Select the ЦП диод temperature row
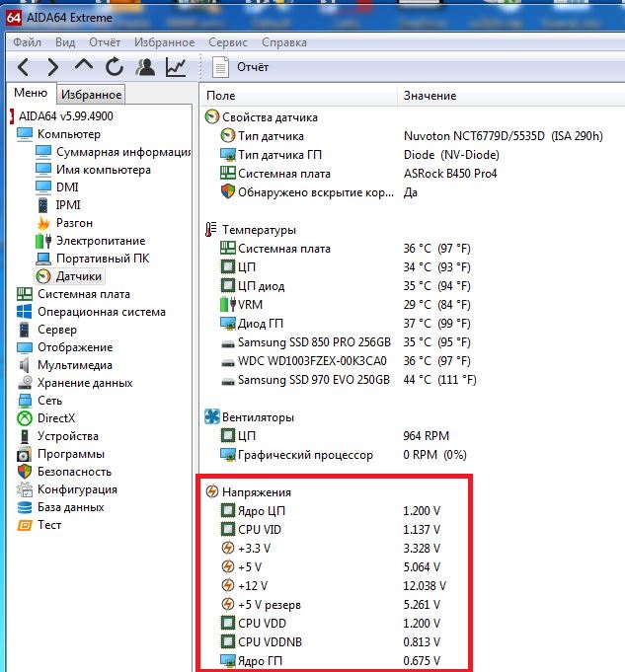The width and height of the screenshot is (625, 672). (346, 286)
